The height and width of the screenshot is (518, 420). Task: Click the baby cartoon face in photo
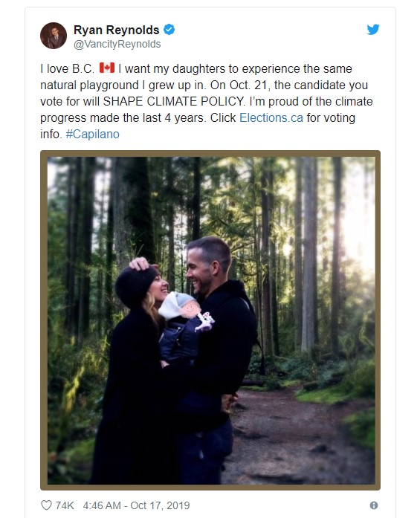click(x=190, y=309)
